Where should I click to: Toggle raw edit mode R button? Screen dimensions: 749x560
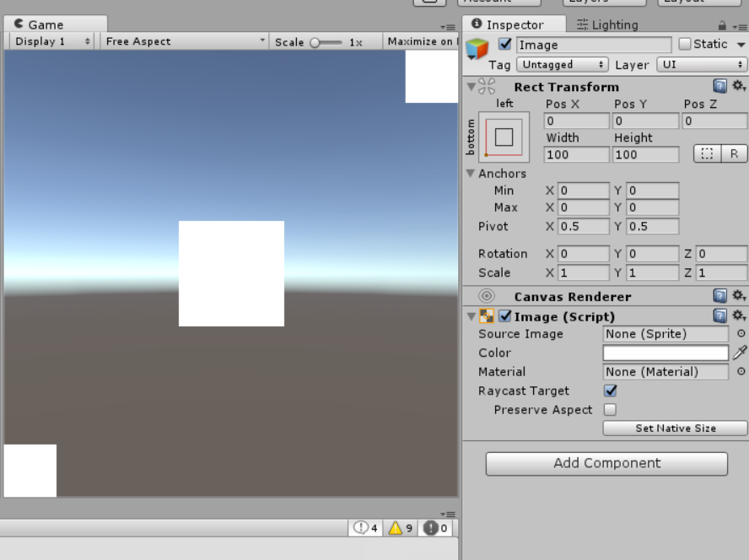click(x=734, y=153)
